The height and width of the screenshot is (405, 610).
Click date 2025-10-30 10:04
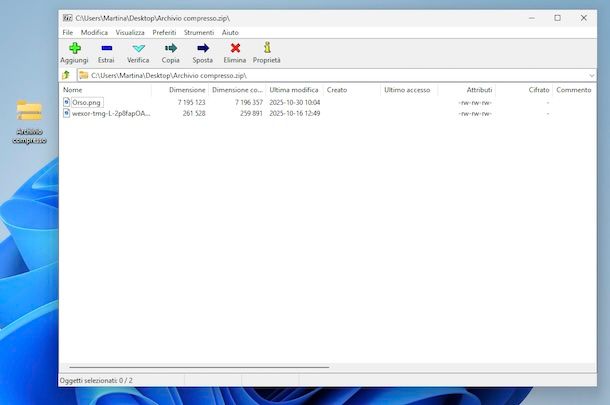click(x=294, y=102)
